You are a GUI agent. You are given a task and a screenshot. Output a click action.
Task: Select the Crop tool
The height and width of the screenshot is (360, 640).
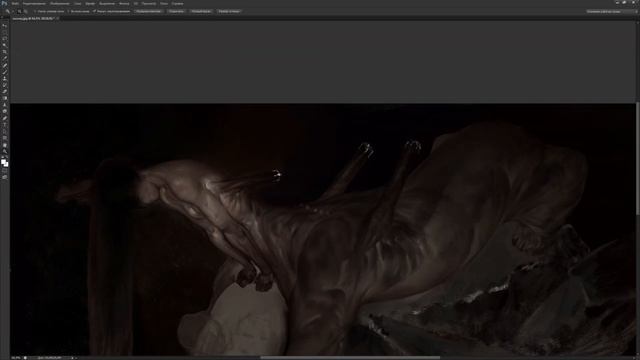click(x=4, y=52)
